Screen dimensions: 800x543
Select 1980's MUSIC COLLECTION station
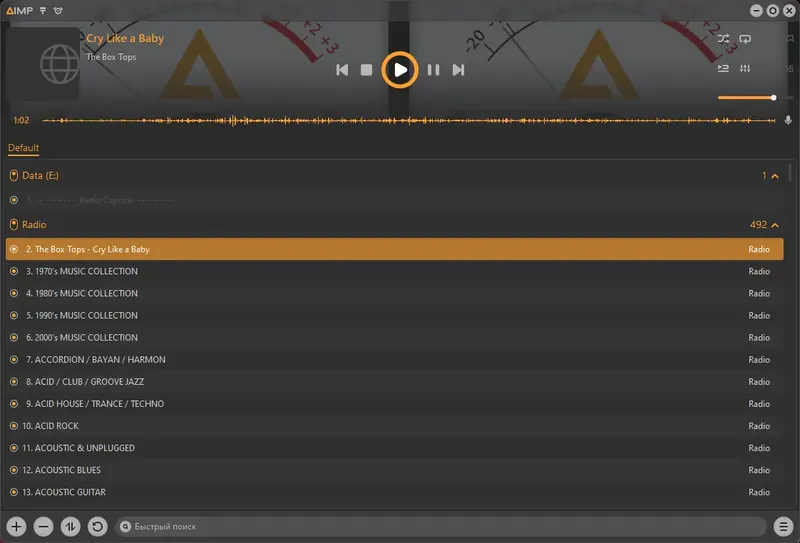(394, 293)
